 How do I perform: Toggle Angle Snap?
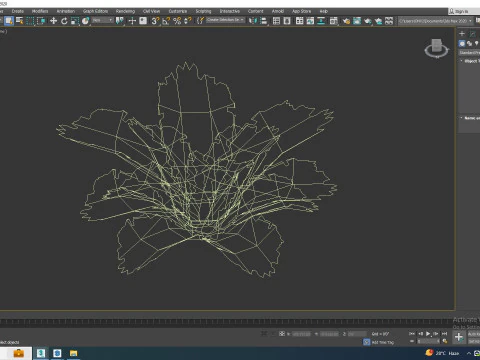tap(166, 21)
